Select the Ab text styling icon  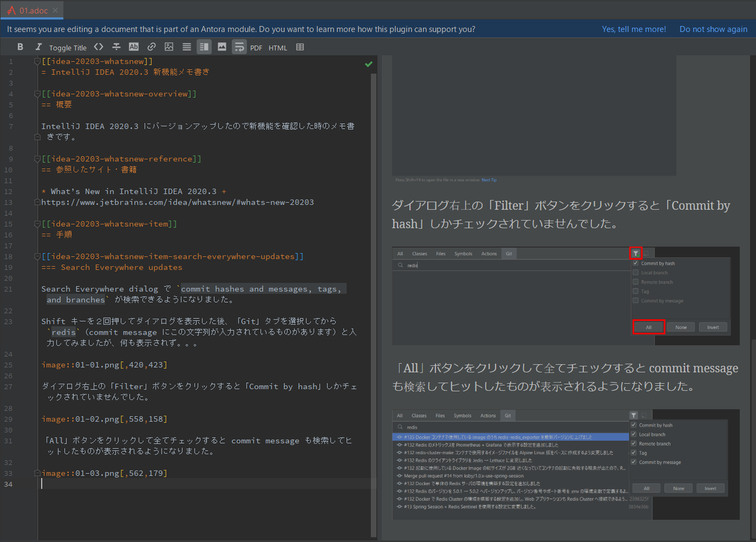click(x=134, y=47)
